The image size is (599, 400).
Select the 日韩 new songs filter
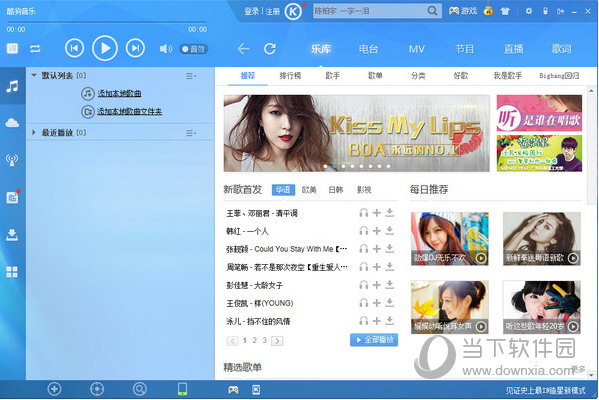pyautogui.click(x=336, y=189)
